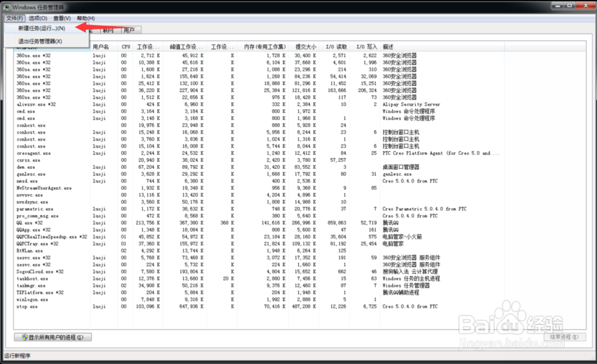The width and height of the screenshot is (597, 364).
Task: Open the 文件(F) menu
Action: point(15,18)
